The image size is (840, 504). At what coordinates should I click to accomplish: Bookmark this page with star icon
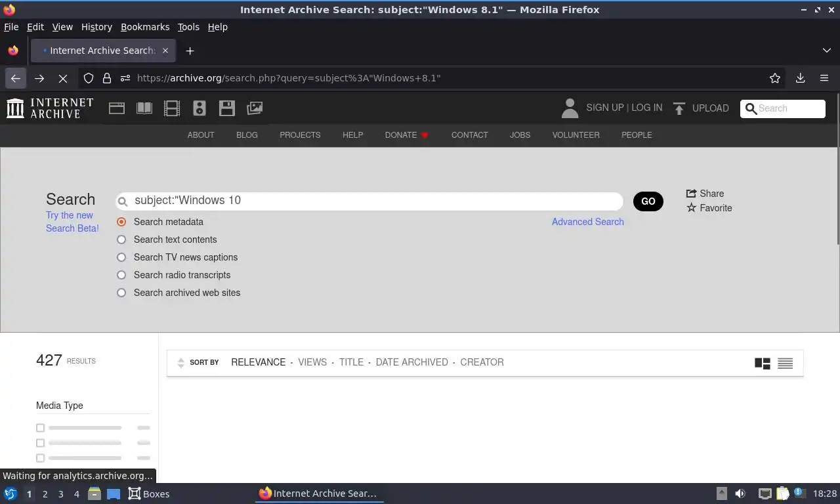pyautogui.click(x=775, y=78)
